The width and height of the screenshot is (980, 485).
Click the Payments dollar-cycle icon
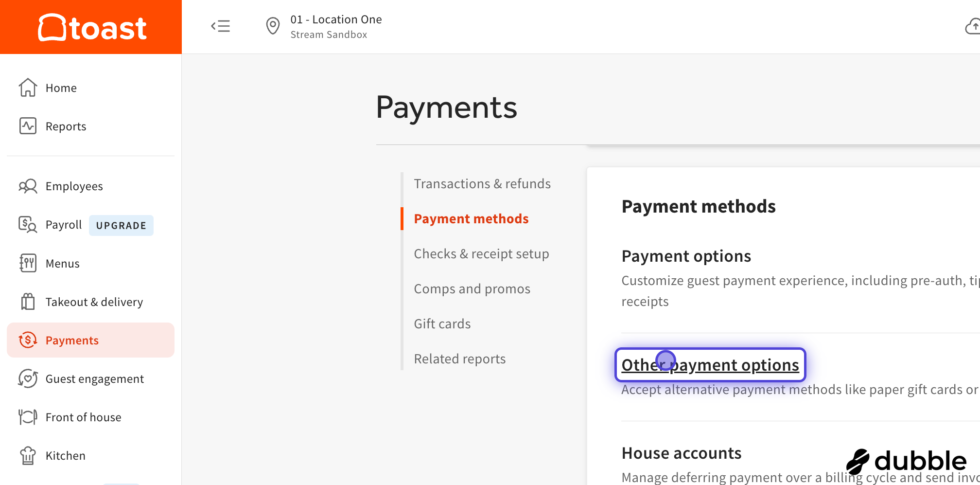[28, 340]
